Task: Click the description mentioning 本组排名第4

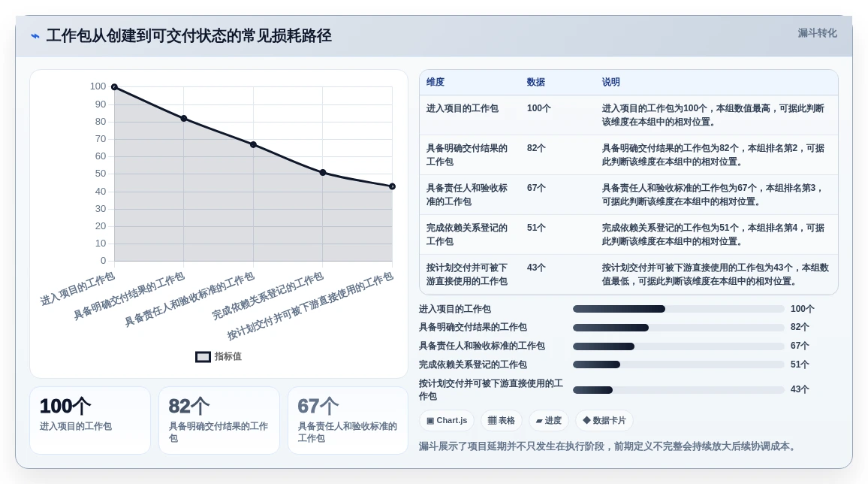Action: pos(713,234)
